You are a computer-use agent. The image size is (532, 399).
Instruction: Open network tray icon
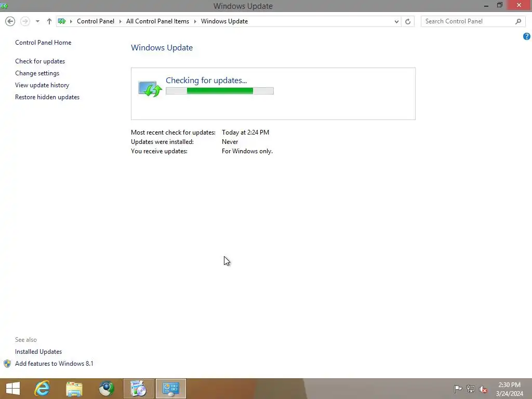point(471,389)
